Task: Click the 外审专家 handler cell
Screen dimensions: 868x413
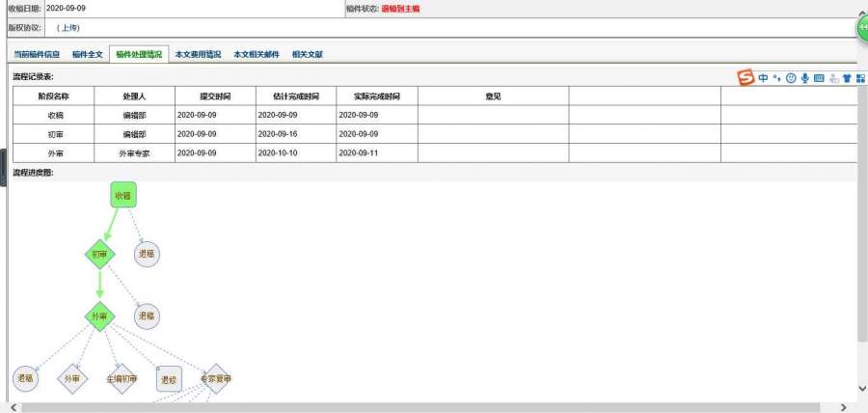Action: click(134, 152)
